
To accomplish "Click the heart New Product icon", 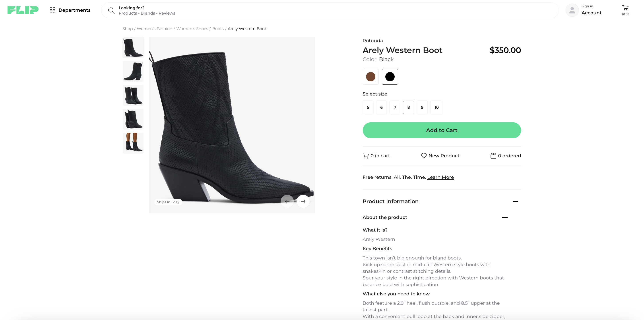I will coord(423,156).
